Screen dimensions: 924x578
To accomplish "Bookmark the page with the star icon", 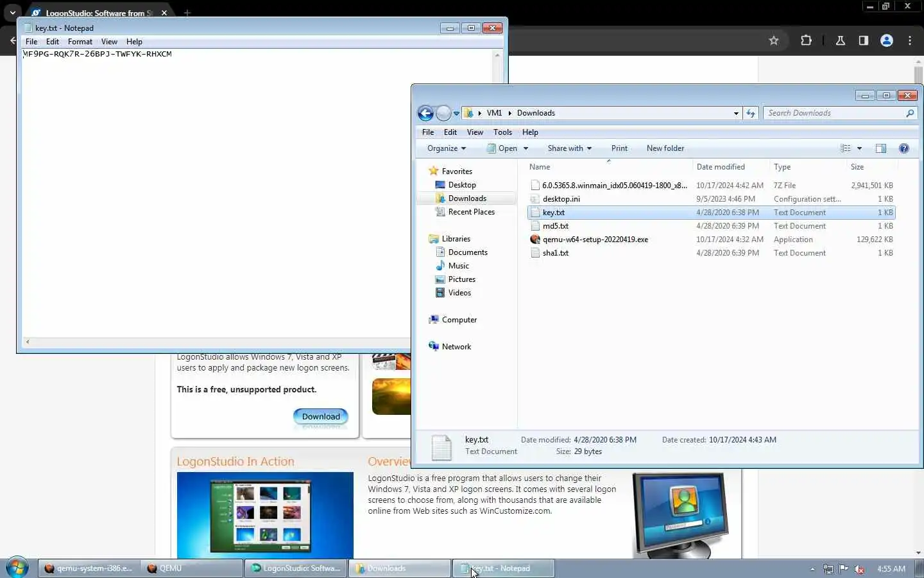I will [774, 40].
